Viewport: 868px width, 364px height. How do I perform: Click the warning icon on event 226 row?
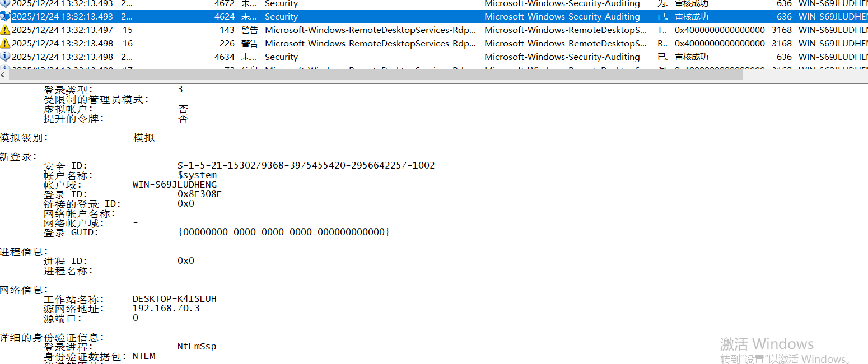(5, 44)
